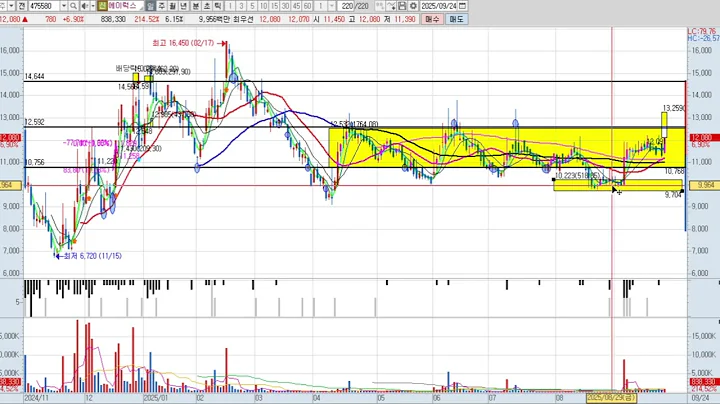Select the daily (일) chart period

coord(151,6)
